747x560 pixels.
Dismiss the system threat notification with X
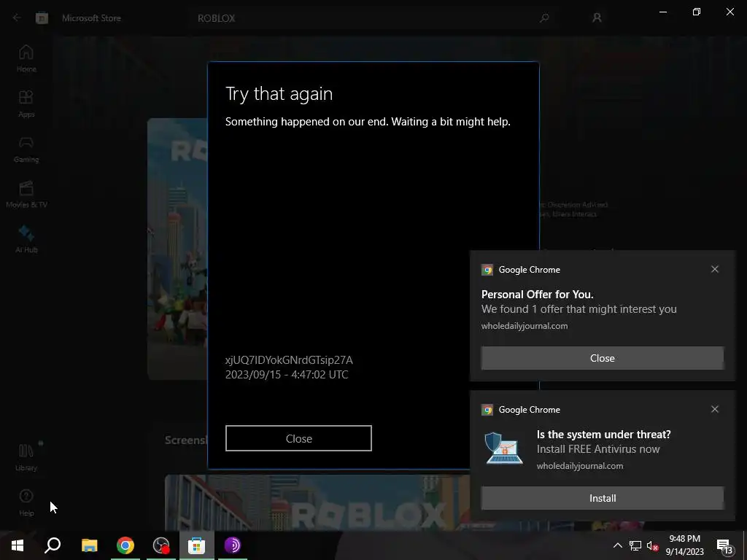(x=715, y=410)
